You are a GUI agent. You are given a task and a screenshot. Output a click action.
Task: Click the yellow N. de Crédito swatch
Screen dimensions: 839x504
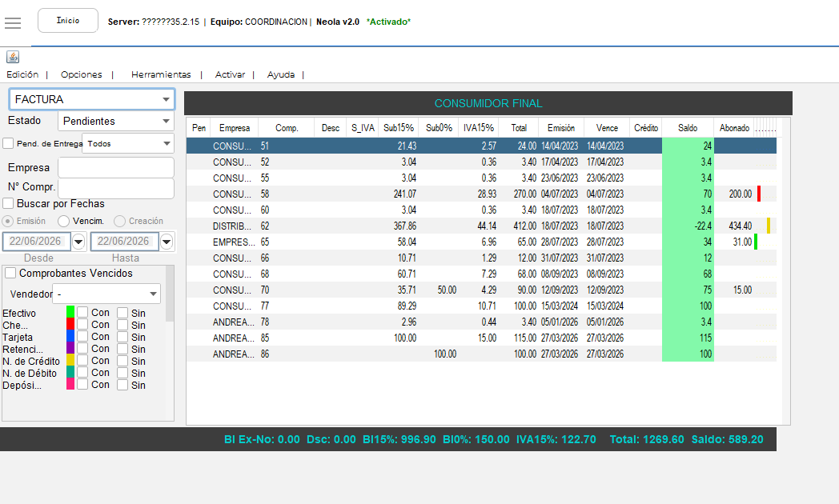coord(70,360)
